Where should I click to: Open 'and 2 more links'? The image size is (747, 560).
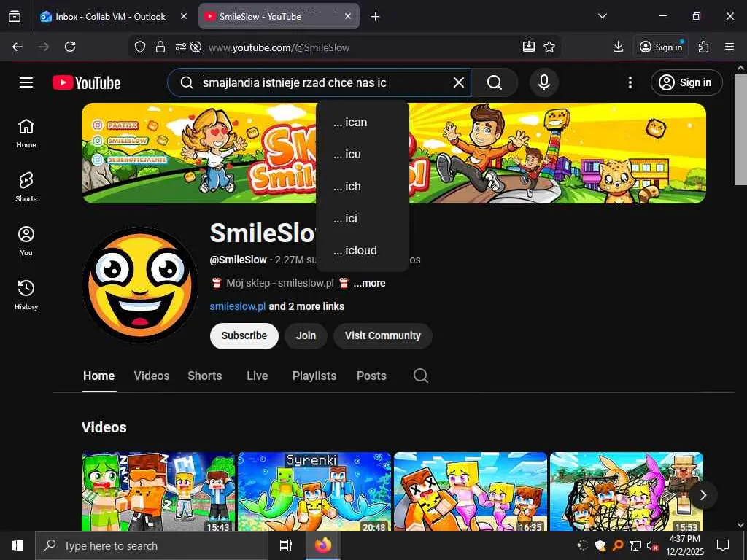tap(306, 306)
